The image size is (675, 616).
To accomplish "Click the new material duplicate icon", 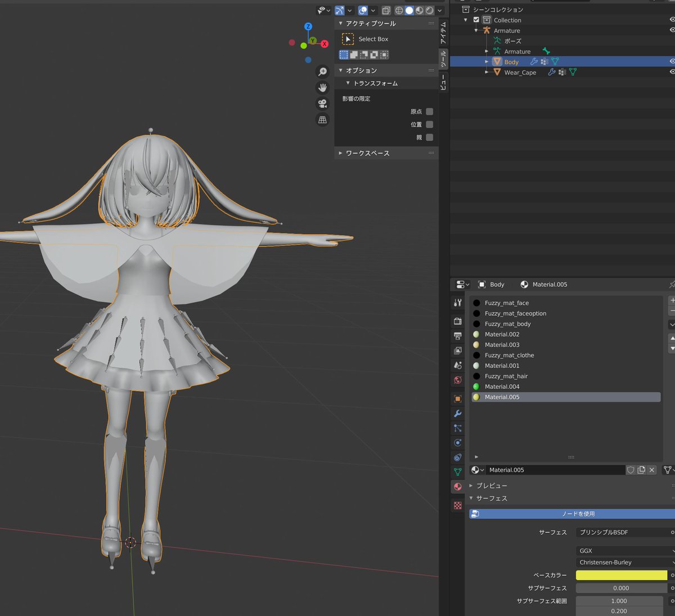I will (x=641, y=470).
